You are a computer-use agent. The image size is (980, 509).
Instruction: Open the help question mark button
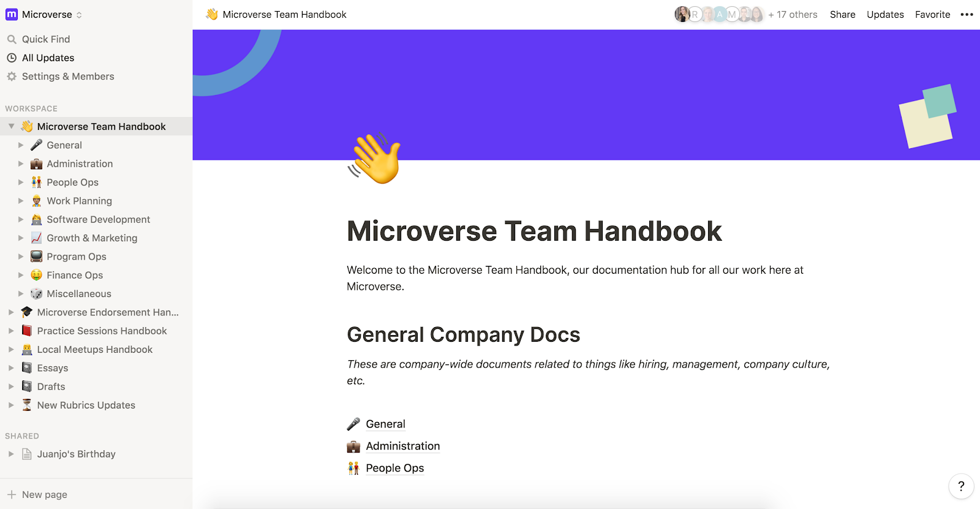pyautogui.click(x=961, y=486)
